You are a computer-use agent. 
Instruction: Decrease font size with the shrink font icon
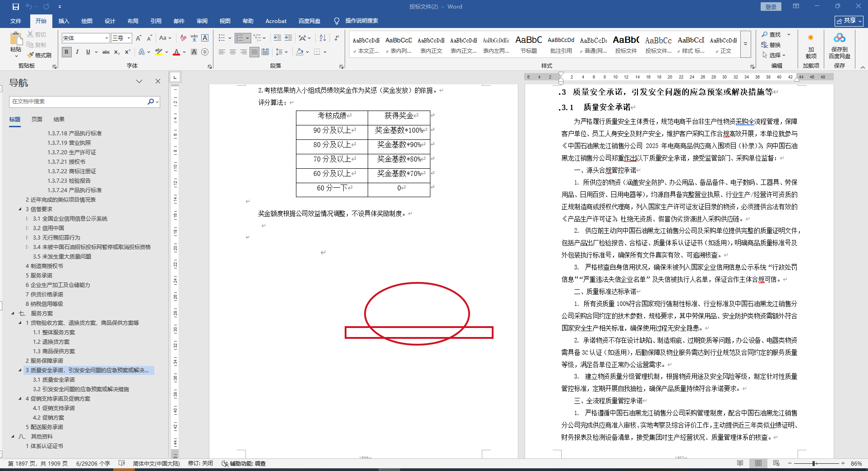click(149, 38)
